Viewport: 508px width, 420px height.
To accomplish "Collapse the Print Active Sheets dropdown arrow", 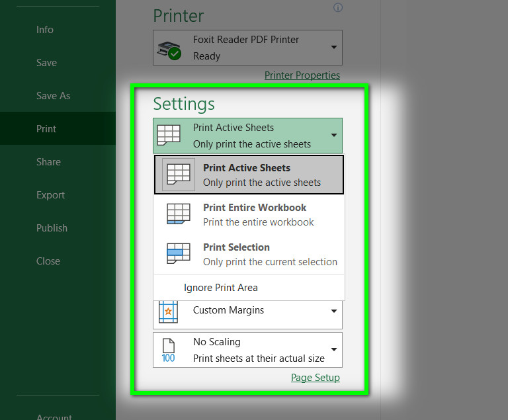I will point(334,136).
